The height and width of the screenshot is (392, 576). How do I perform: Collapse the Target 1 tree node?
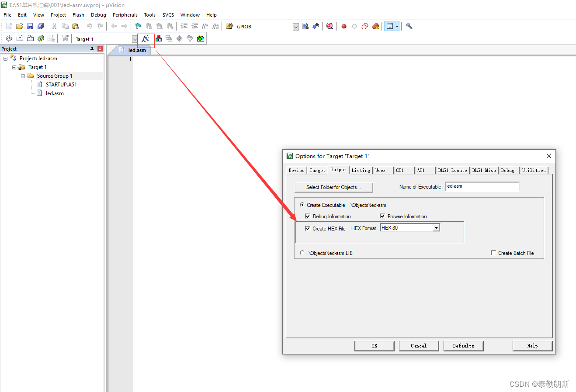point(14,67)
